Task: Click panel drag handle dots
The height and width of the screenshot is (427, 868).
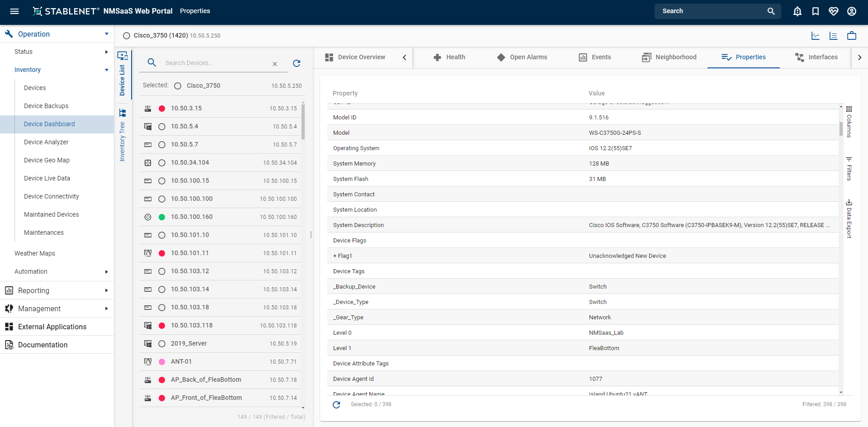Action: [x=311, y=235]
